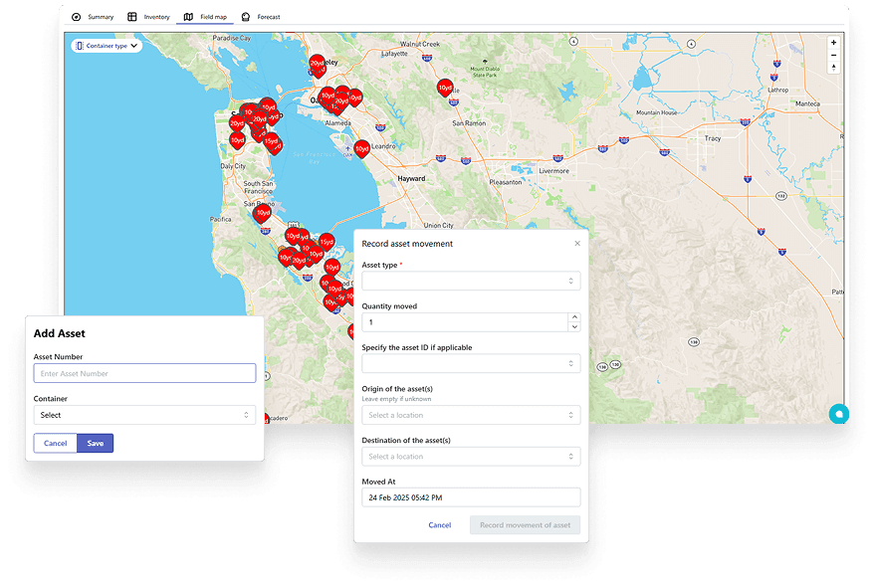Zoom out on the map
This screenshot has height=588, width=874.
[833, 55]
